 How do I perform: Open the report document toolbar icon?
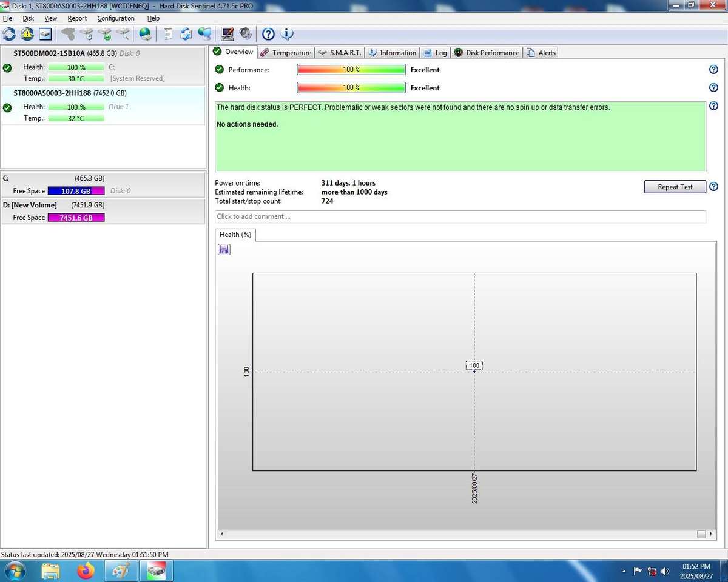pyautogui.click(x=169, y=34)
